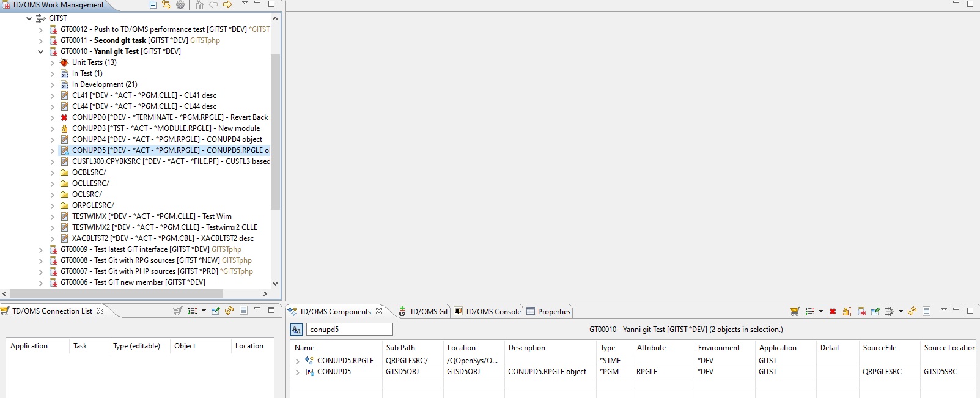Click the Work Management horizontal scrollbar
980x398 pixels.
click(x=134, y=293)
